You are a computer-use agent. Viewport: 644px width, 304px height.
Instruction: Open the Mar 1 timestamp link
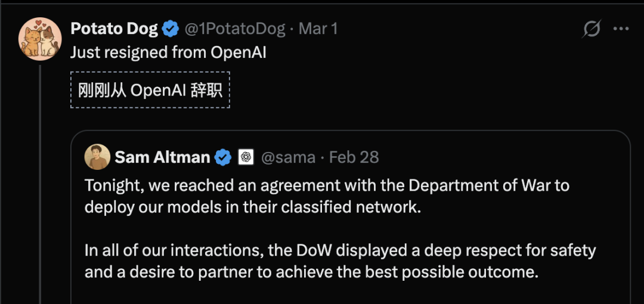point(318,29)
